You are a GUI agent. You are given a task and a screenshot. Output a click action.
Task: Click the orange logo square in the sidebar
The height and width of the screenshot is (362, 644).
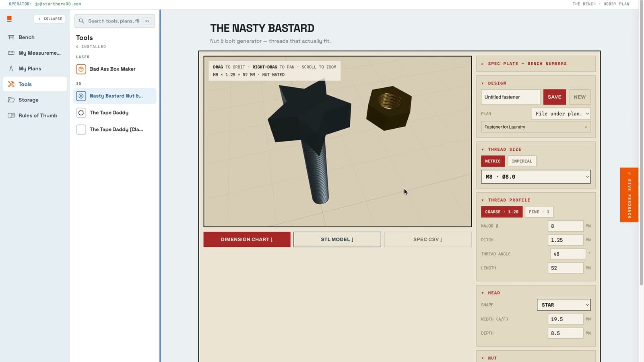tap(9, 19)
